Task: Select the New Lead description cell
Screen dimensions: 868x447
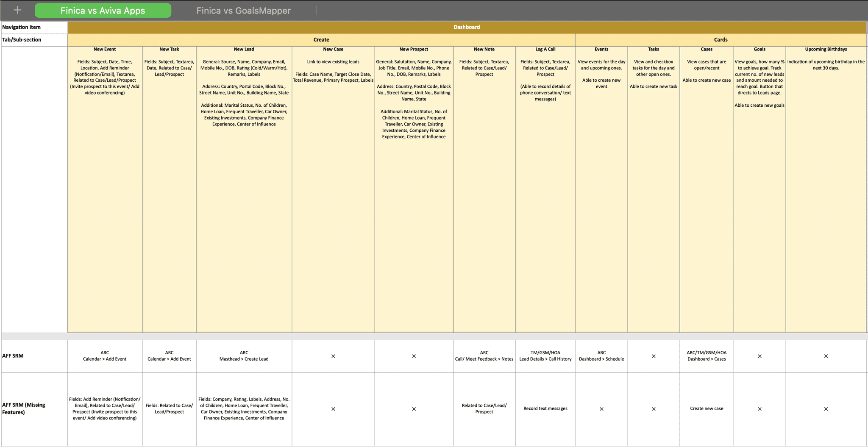Action: tap(244, 189)
